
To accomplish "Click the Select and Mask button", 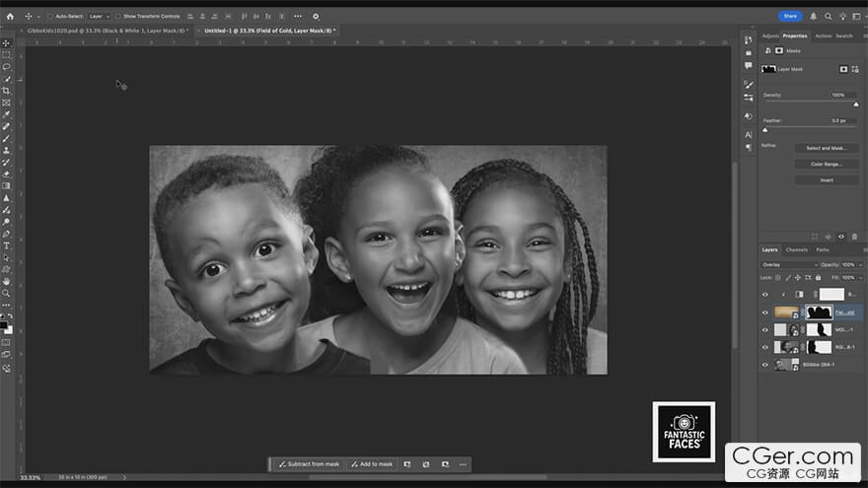I will click(826, 148).
